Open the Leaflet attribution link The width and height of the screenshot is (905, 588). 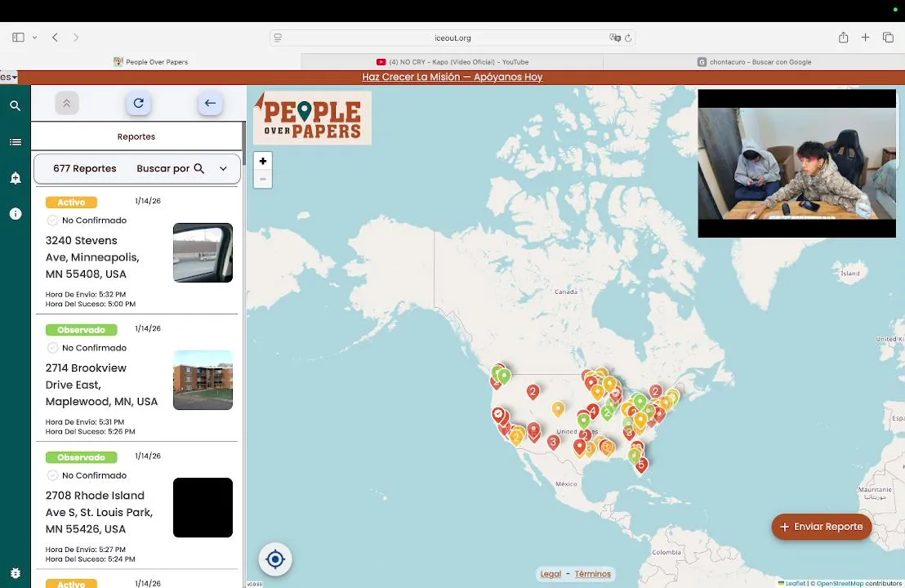click(x=795, y=583)
